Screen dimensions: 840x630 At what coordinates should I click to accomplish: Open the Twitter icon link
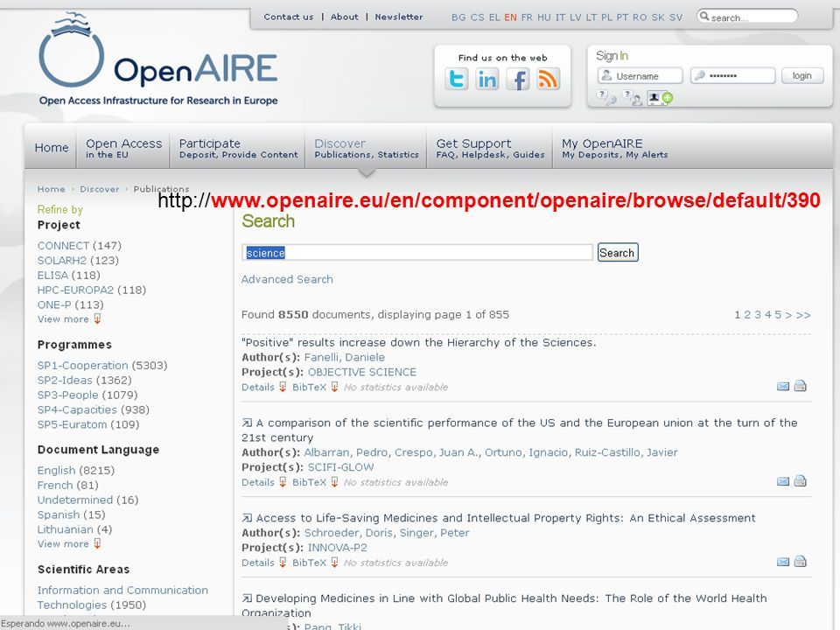[457, 80]
